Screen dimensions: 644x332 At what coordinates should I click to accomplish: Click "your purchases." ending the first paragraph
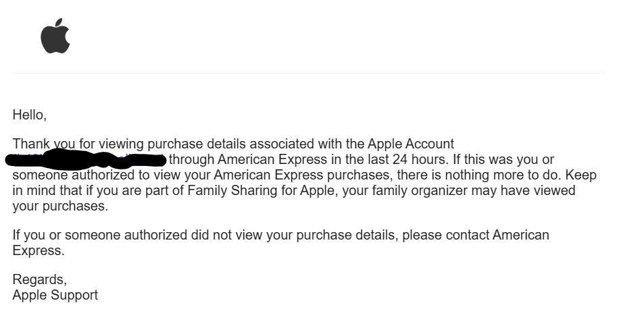(60, 206)
